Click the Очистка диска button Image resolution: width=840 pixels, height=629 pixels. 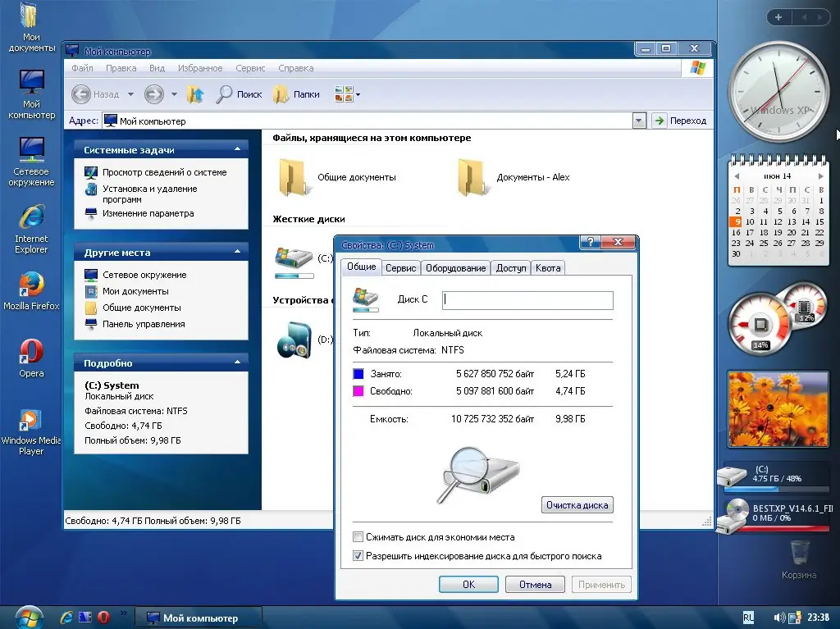coord(577,504)
